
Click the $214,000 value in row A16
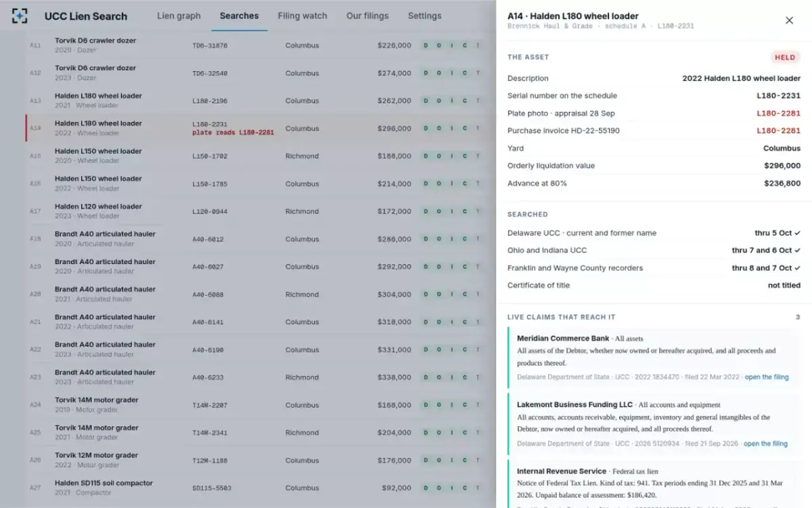pos(394,184)
